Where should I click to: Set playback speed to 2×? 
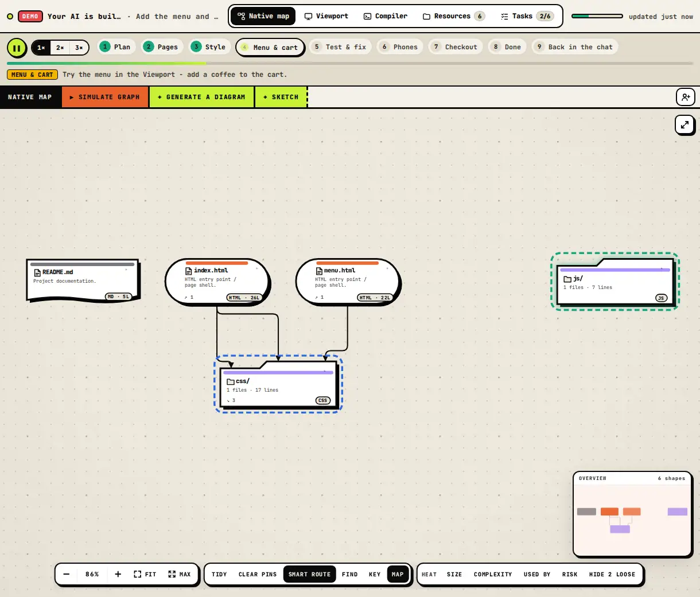60,48
